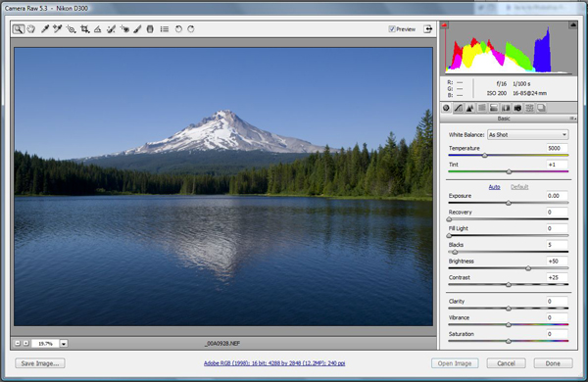Open the zoom level dropdown arrow
This screenshot has height=382, width=588.
64,344
